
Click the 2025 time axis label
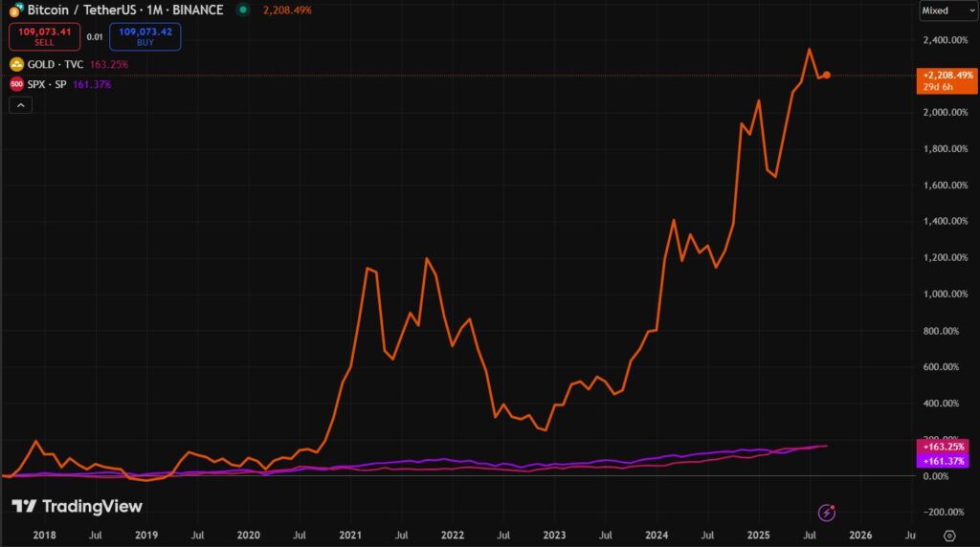pos(759,536)
